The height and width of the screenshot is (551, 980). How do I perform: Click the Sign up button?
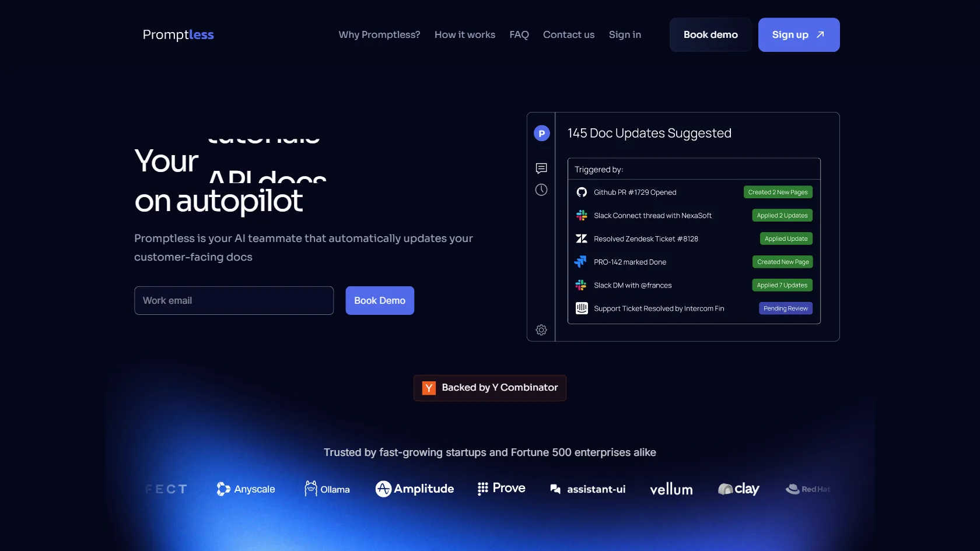[799, 34]
